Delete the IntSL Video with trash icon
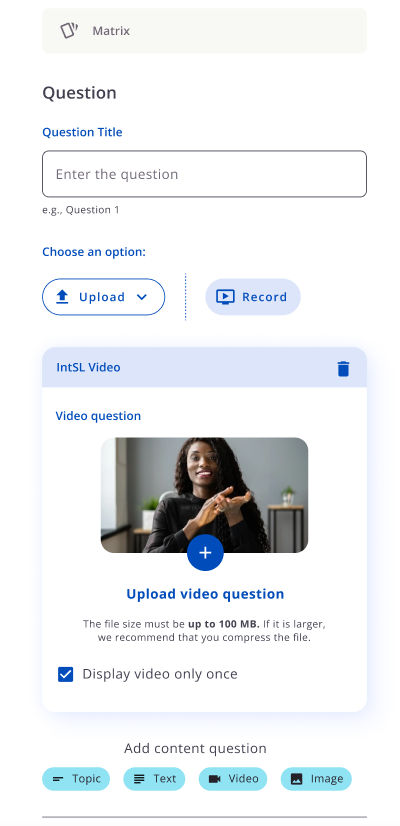 [343, 368]
